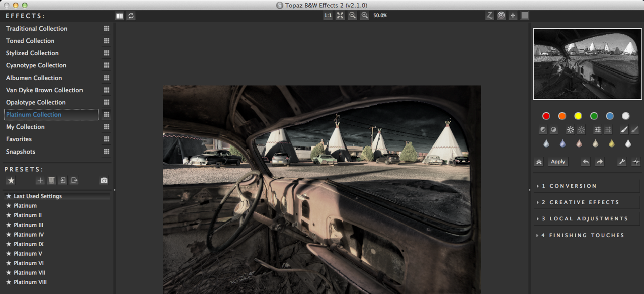Set zoom to 1:1 actual size

click(x=328, y=16)
